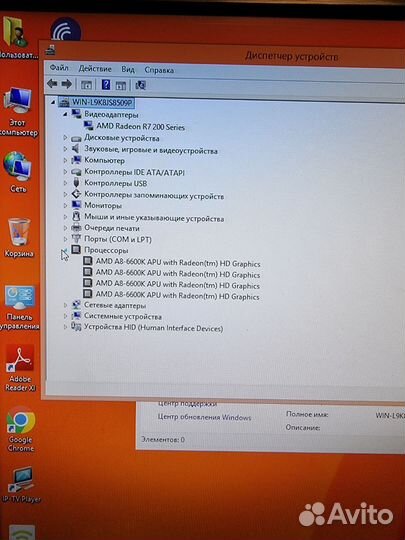Open the Действие menu
This screenshot has width=405, height=540.
click(x=95, y=69)
